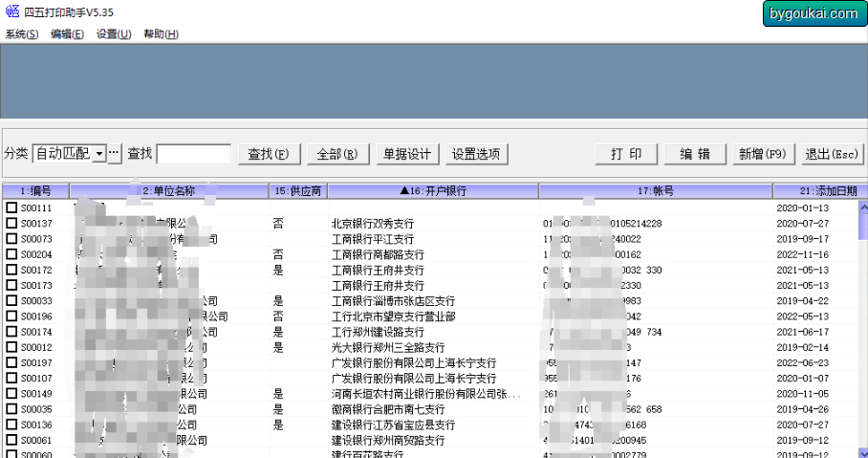Click the 编辑 edit button
This screenshot has height=458, width=868.
[x=695, y=154]
